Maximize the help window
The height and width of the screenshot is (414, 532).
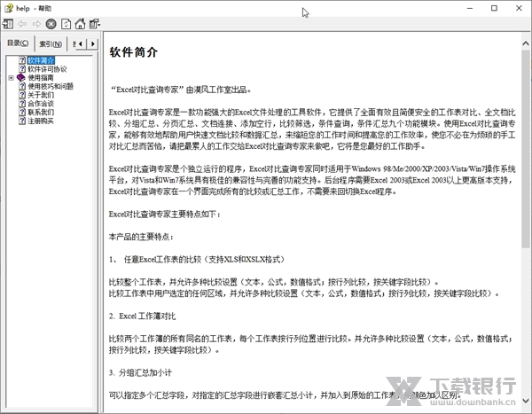pos(495,8)
